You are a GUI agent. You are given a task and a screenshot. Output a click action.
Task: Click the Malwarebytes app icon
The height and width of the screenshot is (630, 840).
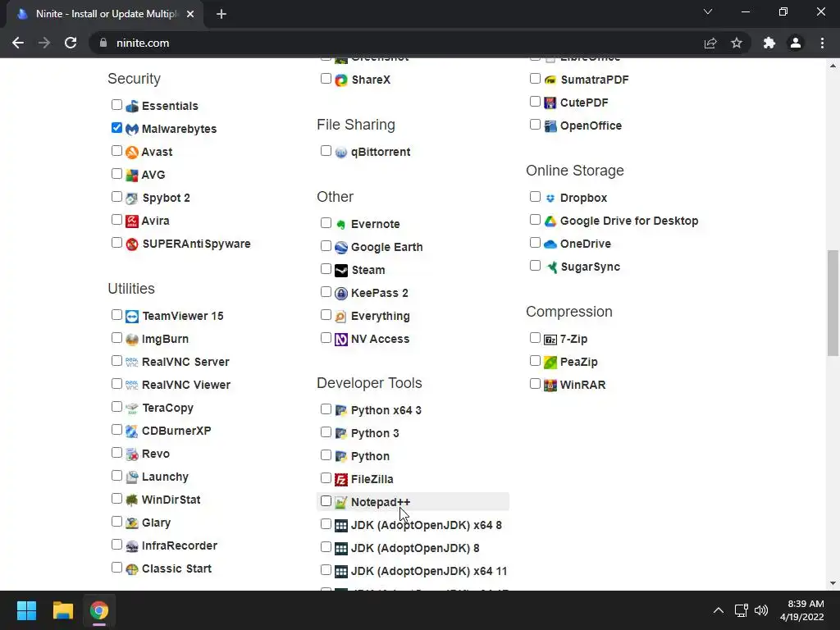click(132, 129)
